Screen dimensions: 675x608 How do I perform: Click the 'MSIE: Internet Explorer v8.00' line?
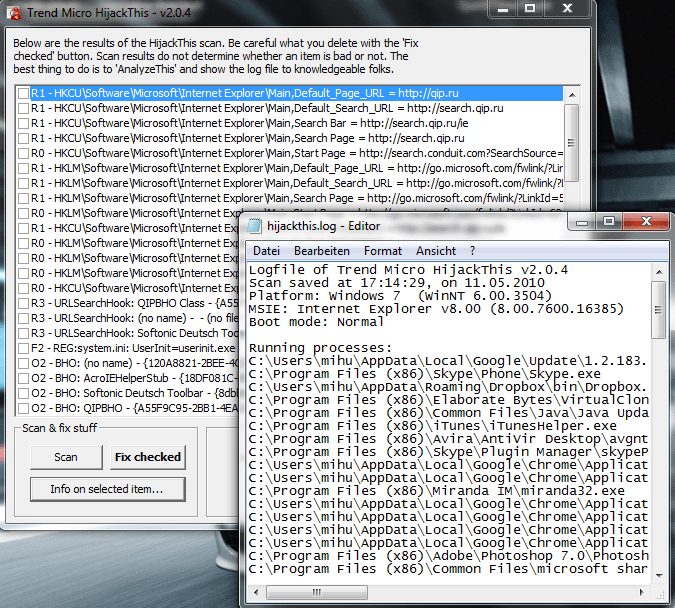click(436, 309)
